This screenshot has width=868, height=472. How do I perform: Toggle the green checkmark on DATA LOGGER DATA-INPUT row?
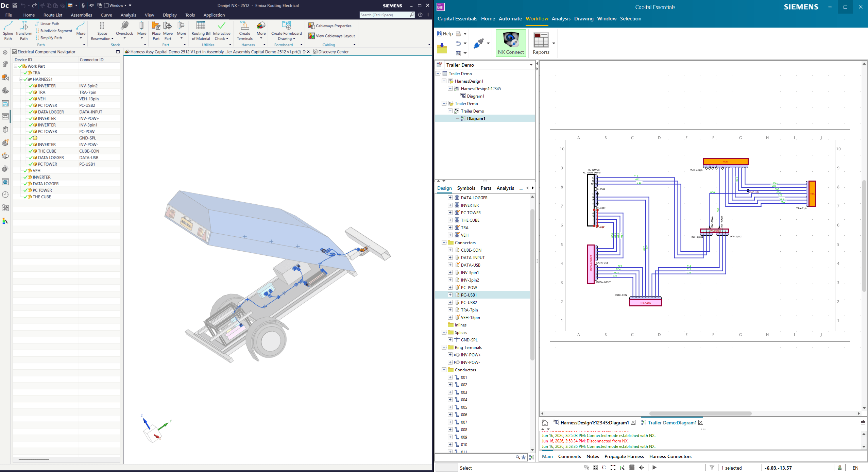31,112
